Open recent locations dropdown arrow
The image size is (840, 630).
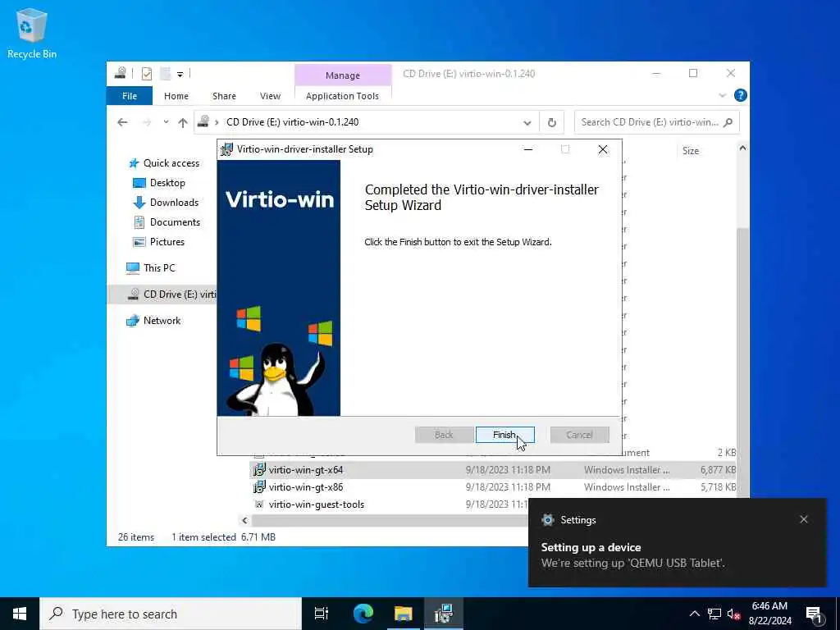pyautogui.click(x=166, y=122)
